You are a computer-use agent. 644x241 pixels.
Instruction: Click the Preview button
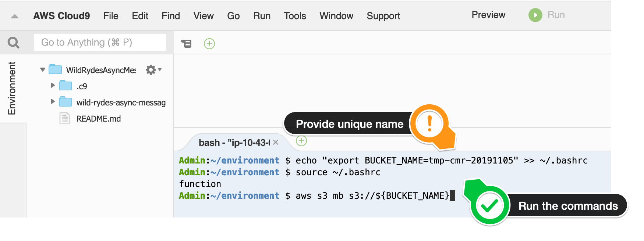488,15
